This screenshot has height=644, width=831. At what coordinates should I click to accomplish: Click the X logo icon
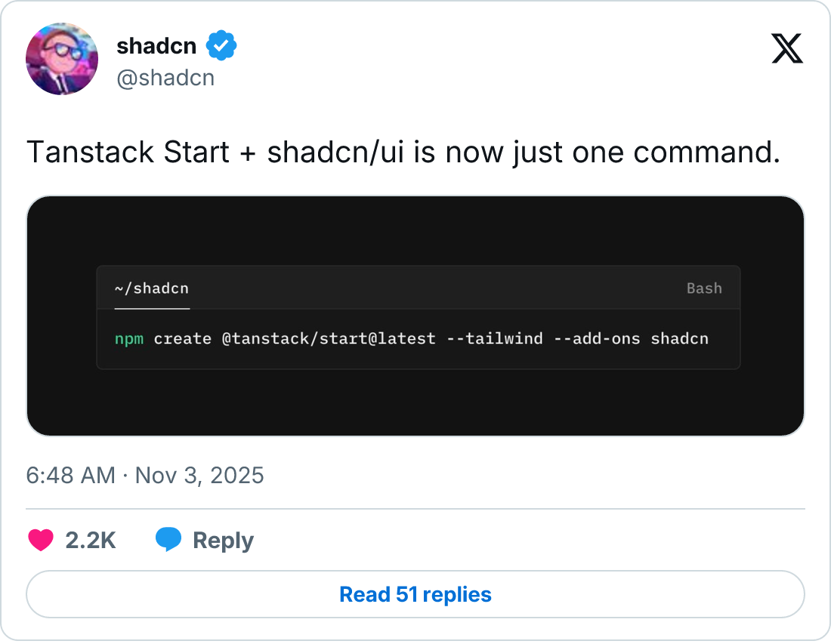coord(787,49)
